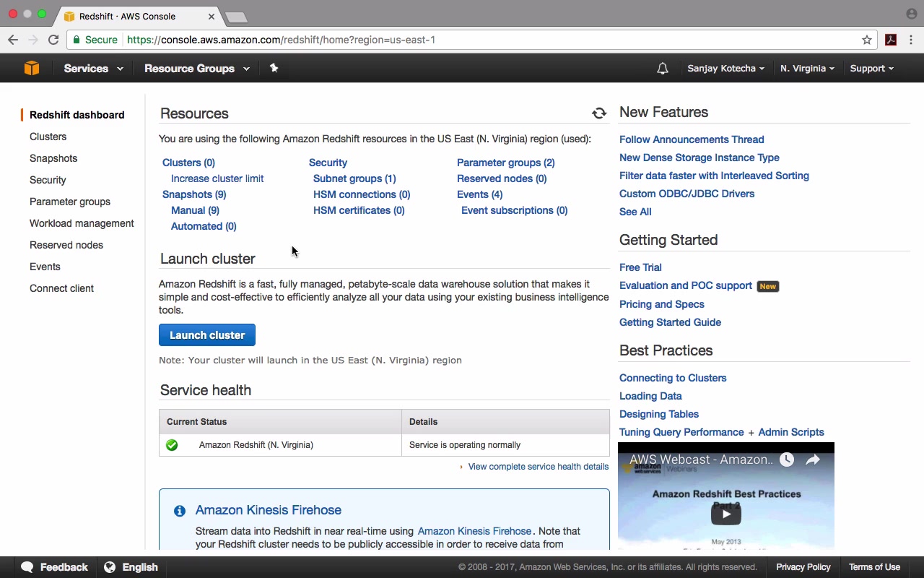Click View complete service health details

(539, 467)
